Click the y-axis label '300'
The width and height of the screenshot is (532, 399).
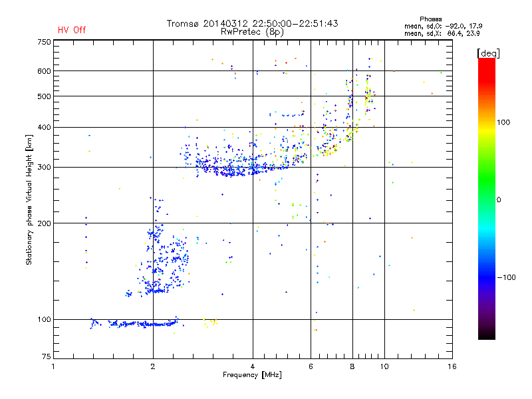(x=44, y=168)
